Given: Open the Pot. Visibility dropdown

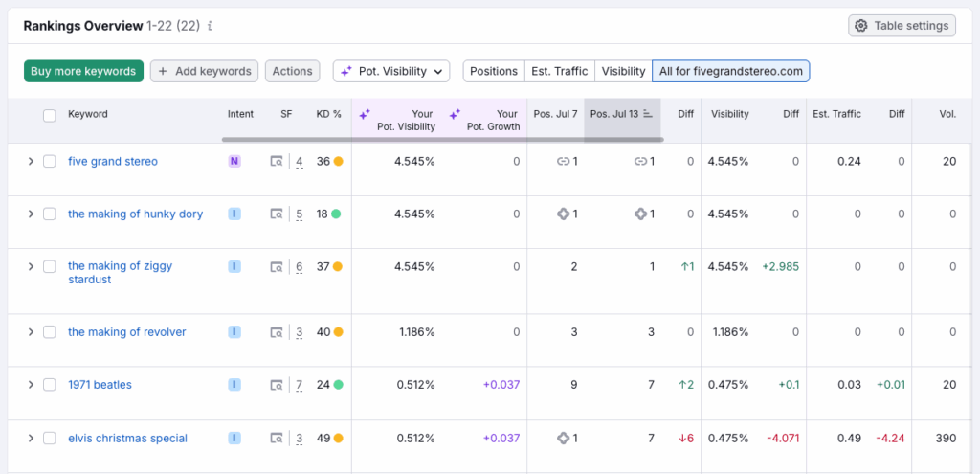Looking at the screenshot, I should coord(391,71).
